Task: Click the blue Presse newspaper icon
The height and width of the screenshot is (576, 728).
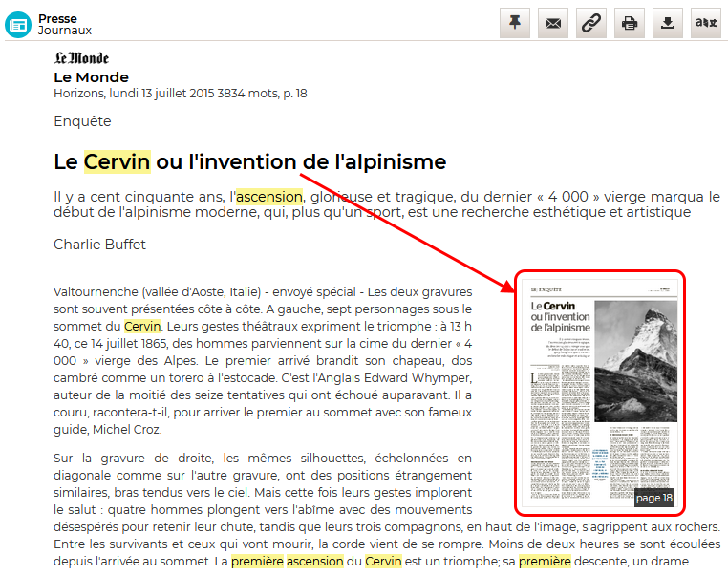Action: tap(18, 25)
